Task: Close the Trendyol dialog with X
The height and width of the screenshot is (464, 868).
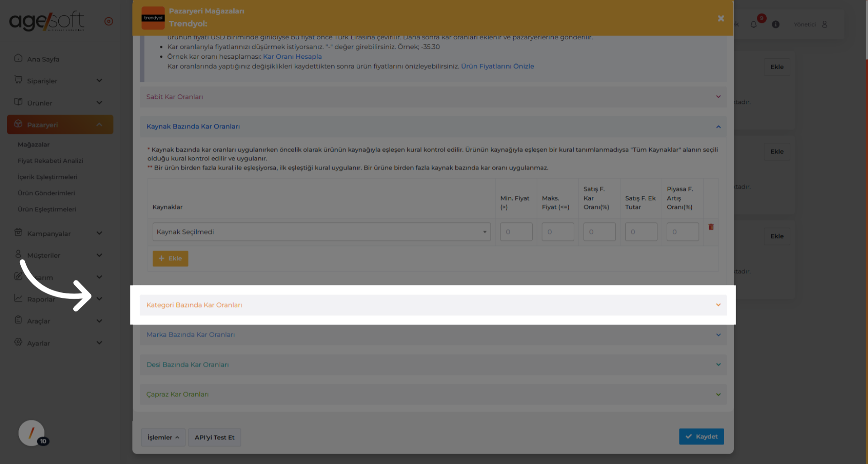Action: click(721, 19)
